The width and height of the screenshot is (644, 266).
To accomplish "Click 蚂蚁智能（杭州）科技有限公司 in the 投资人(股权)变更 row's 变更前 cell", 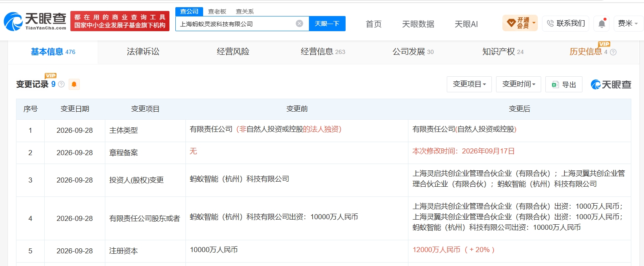I will (239, 179).
